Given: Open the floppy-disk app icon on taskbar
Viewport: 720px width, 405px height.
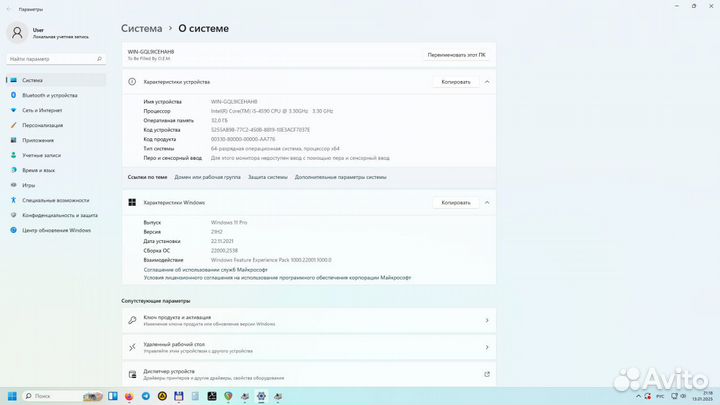Looking at the screenshot, I should [x=179, y=396].
